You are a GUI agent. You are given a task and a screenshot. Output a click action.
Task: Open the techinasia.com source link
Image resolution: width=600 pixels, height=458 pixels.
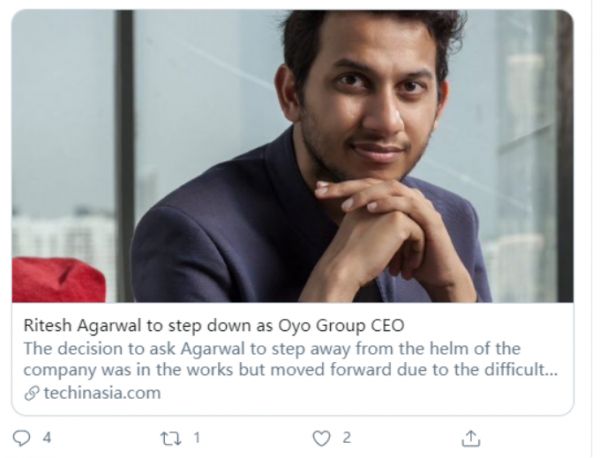tap(101, 393)
